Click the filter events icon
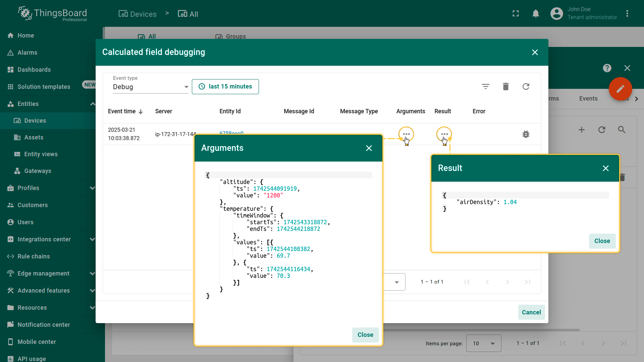 pos(485,86)
